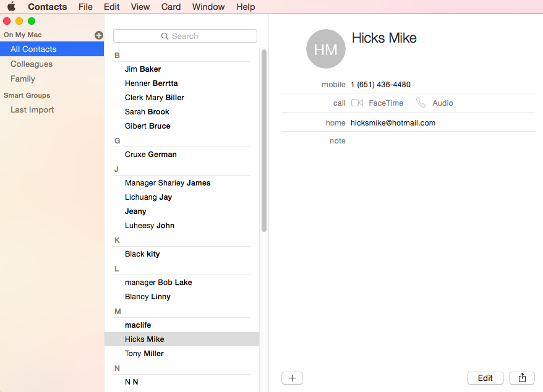Open the Window menu
Viewport: 543px width, 392px height.
coord(208,7)
